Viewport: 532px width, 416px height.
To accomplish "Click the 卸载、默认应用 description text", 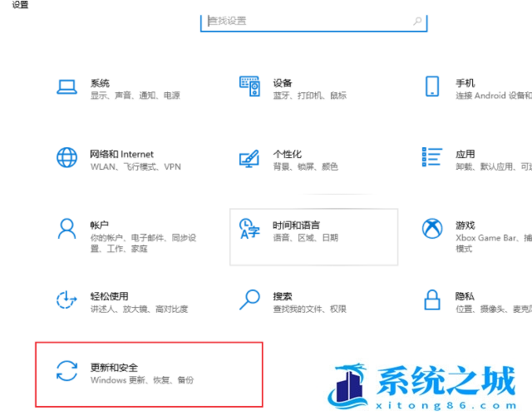I will coord(494,166).
